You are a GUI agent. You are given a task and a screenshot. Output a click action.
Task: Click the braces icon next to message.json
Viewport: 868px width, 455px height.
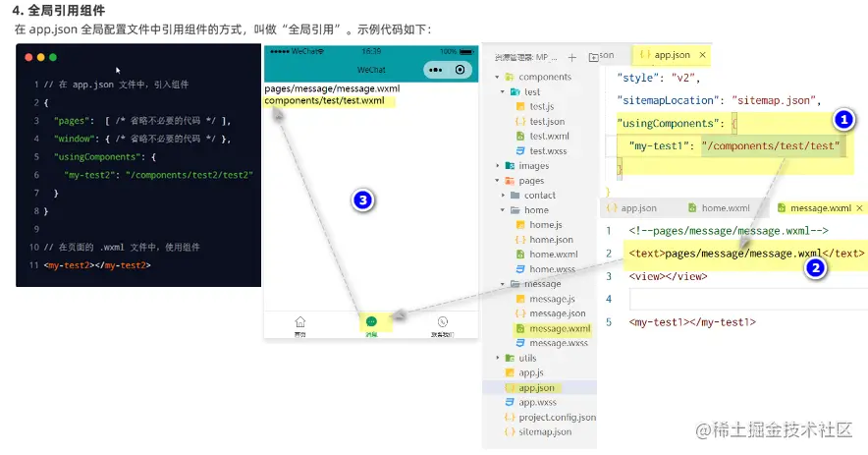[520, 313]
